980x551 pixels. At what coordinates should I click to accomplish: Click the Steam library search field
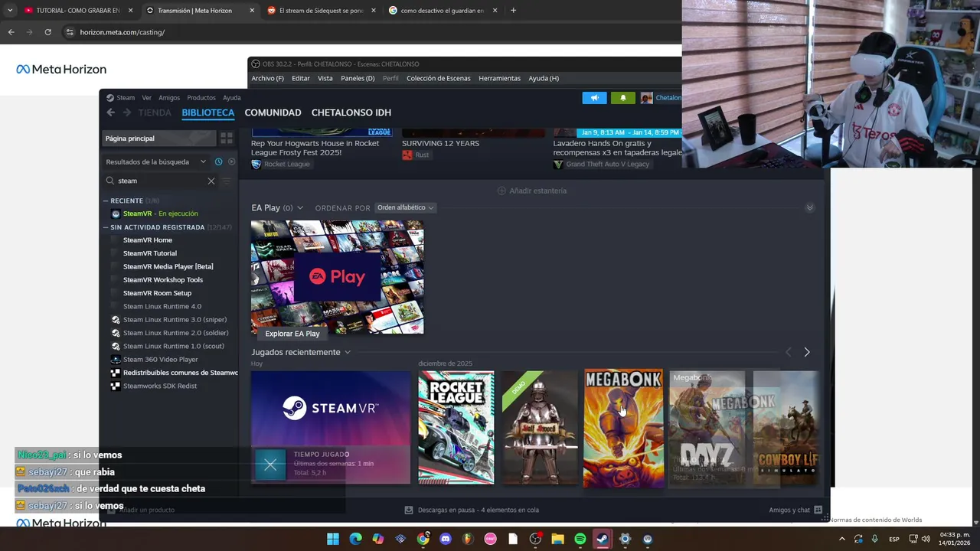[161, 181]
